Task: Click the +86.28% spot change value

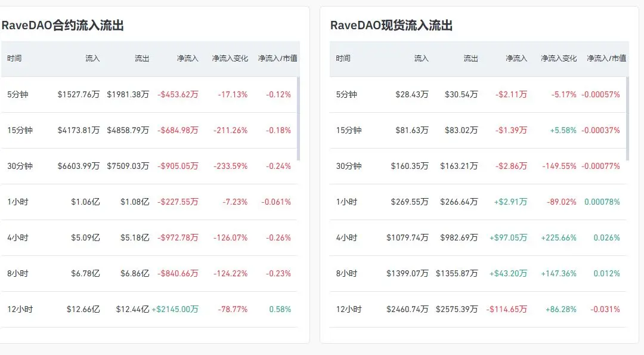Action: click(x=561, y=309)
